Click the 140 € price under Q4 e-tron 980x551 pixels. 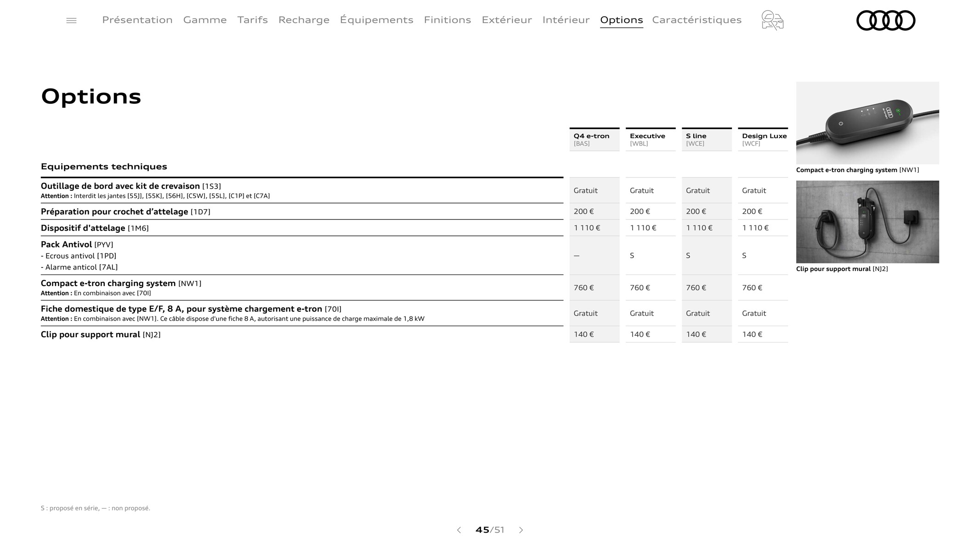click(583, 335)
